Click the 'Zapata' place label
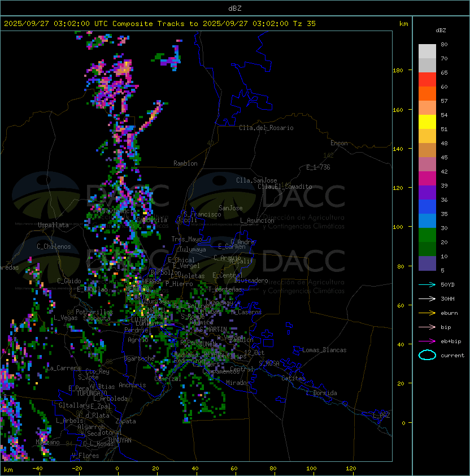The image size is (470, 476). (125, 421)
